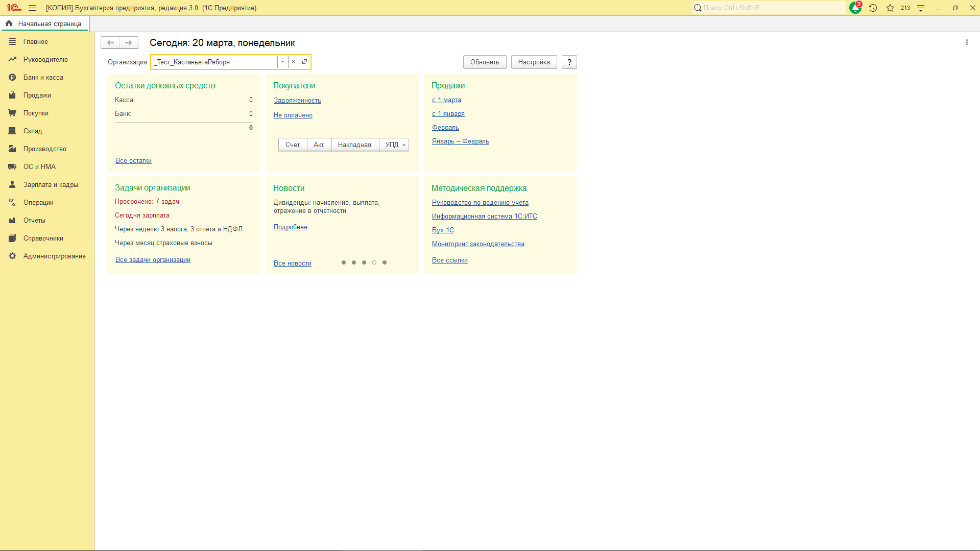Open the Задолженность link
980x551 pixels.
(x=297, y=101)
